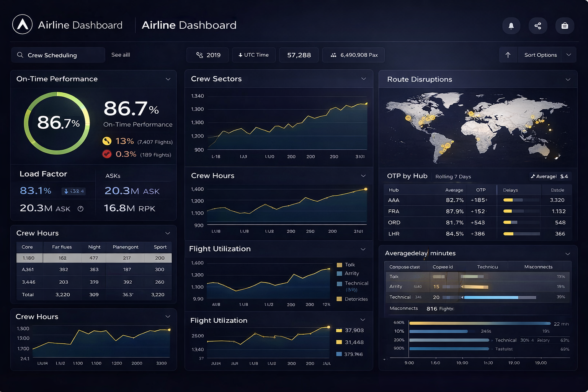The height and width of the screenshot is (392, 588).
Task: Click the delay bar in the LHR row
Action: coord(521,234)
